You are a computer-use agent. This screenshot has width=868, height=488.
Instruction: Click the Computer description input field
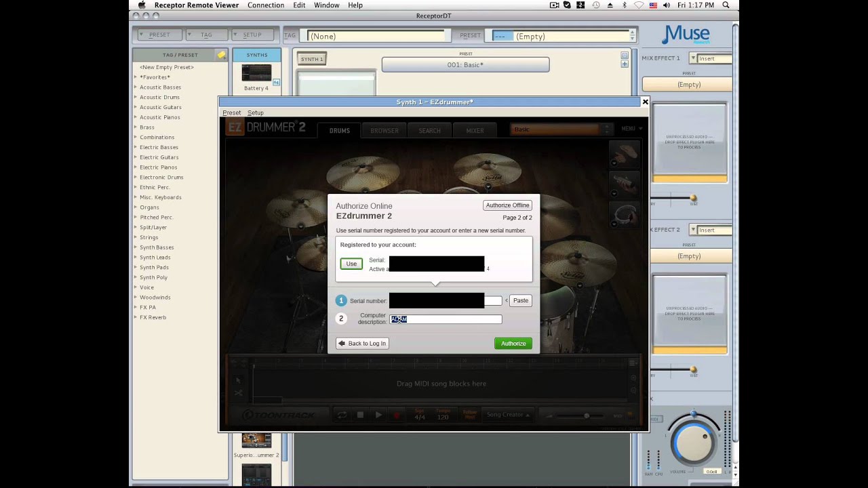tap(446, 319)
